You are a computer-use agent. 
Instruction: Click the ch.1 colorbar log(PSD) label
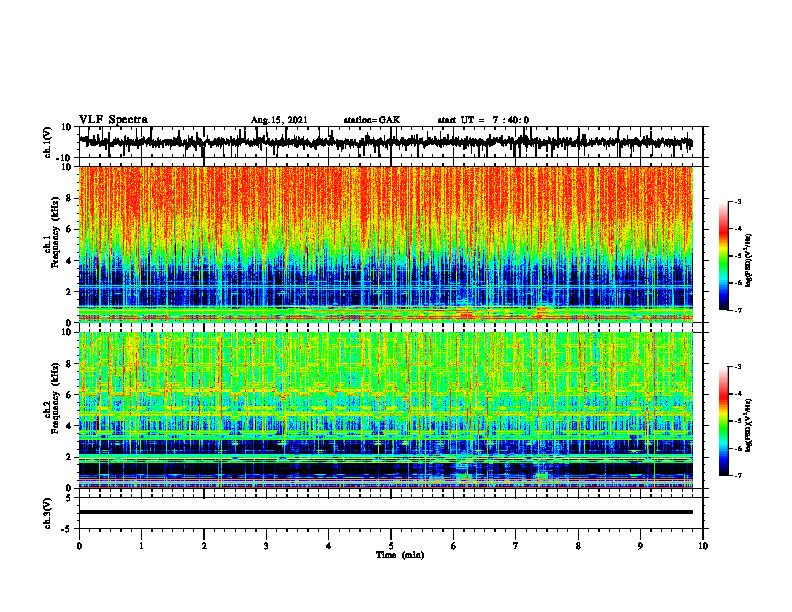[749, 261]
